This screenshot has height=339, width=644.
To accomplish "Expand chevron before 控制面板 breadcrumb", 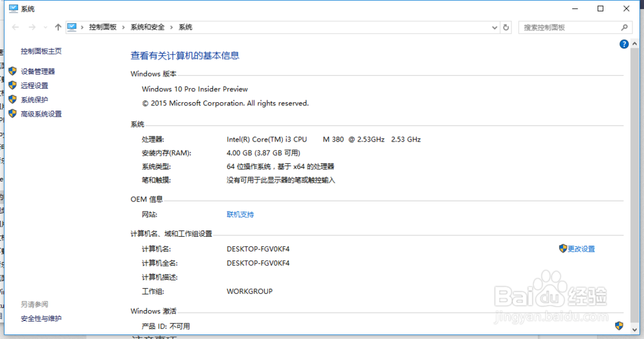I will click(82, 27).
